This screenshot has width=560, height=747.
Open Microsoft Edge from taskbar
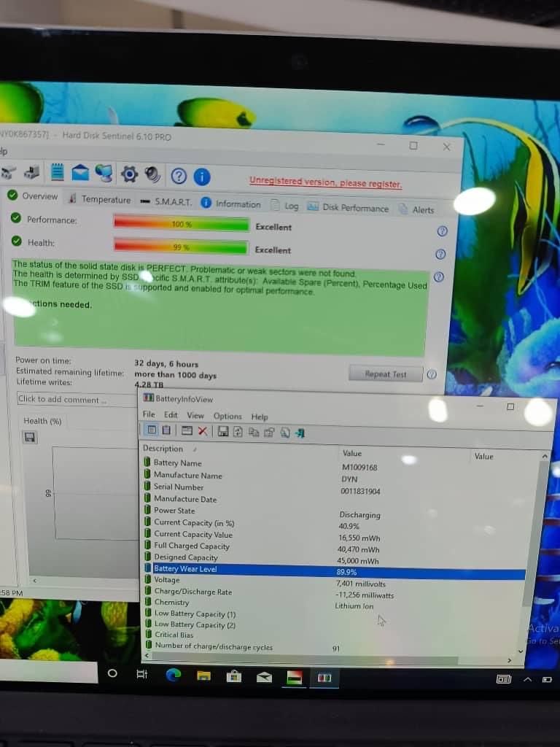(x=173, y=675)
